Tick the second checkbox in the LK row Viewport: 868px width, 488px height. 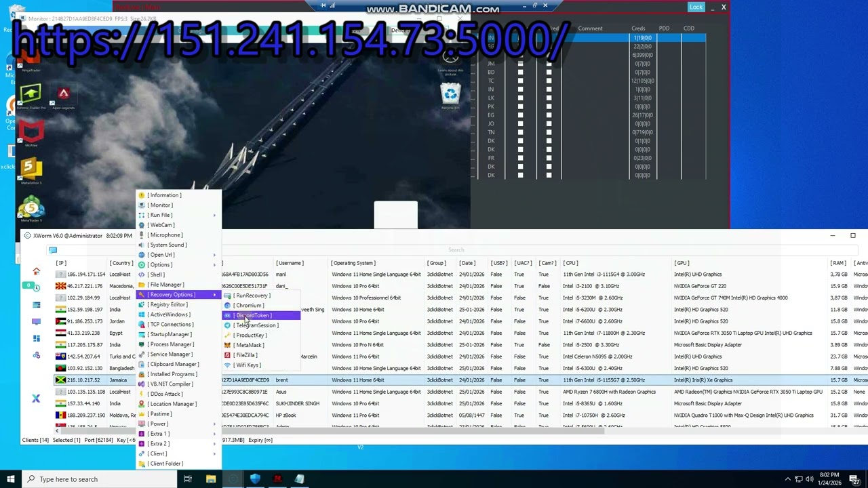pos(549,98)
